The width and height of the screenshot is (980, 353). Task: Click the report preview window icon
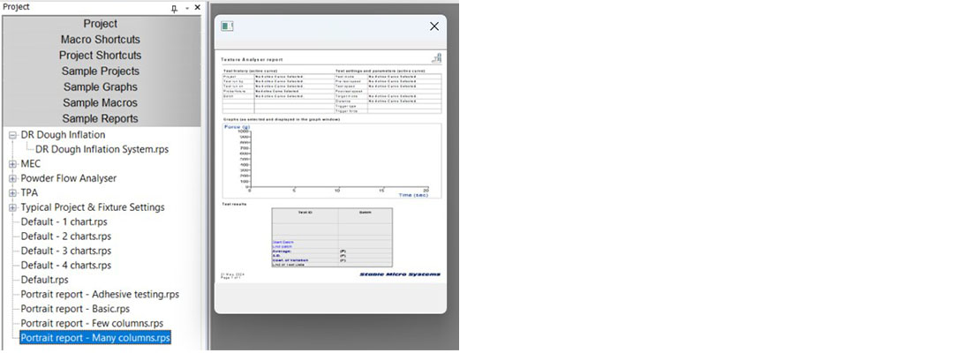pyautogui.click(x=227, y=26)
